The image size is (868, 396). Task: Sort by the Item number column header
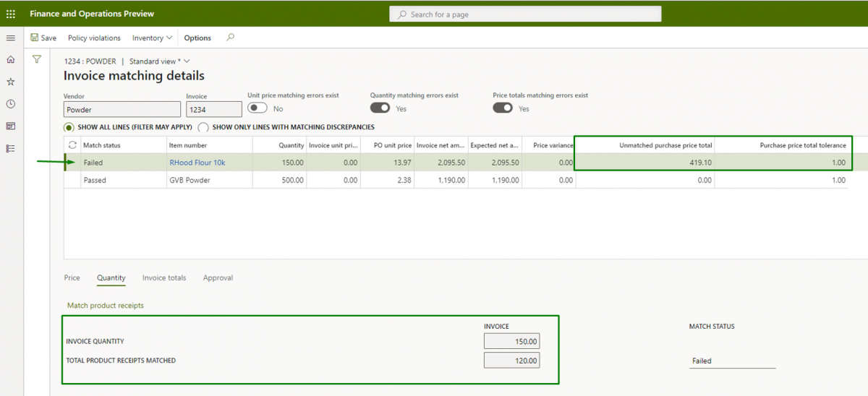tap(209, 145)
